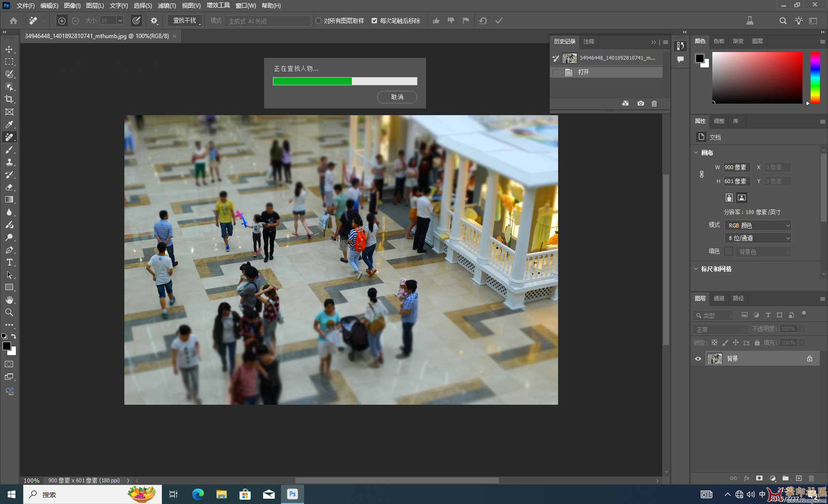This screenshot has height=504, width=828.
Task: Commit with the checkmark icon
Action: [499, 21]
